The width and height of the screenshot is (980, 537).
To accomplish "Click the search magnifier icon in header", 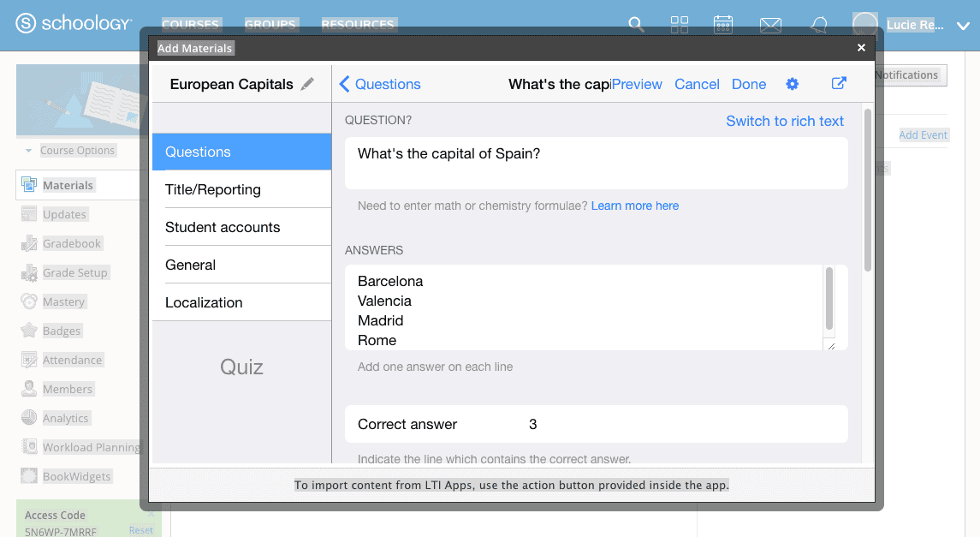I will click(x=636, y=25).
